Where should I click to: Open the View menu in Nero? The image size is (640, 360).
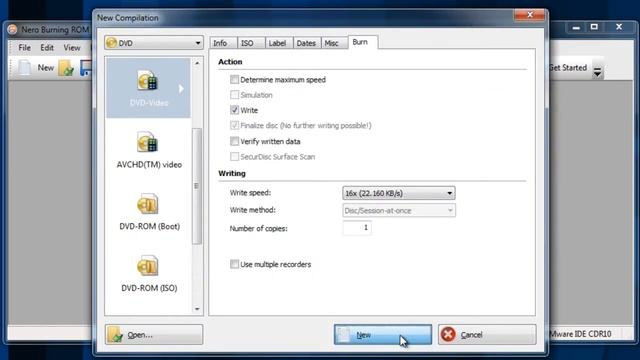coord(72,48)
